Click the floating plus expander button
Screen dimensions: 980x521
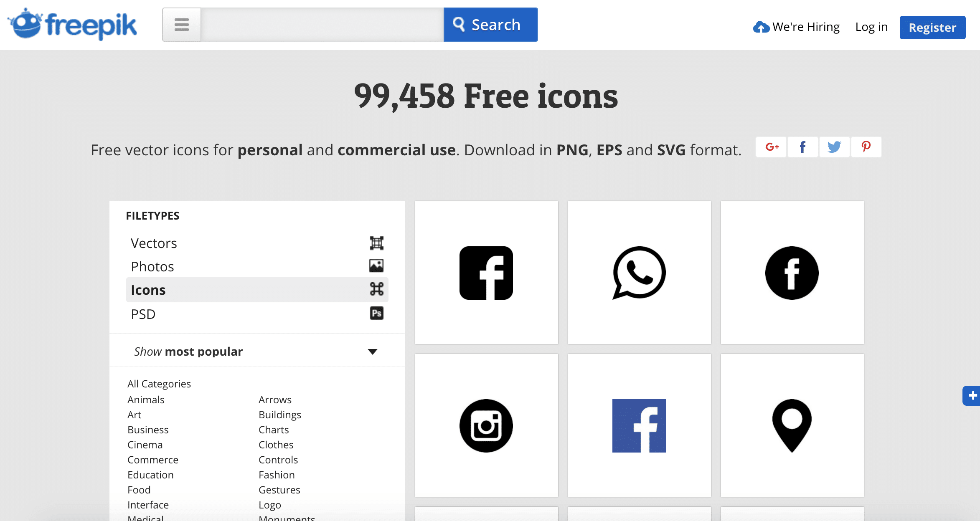coord(973,396)
